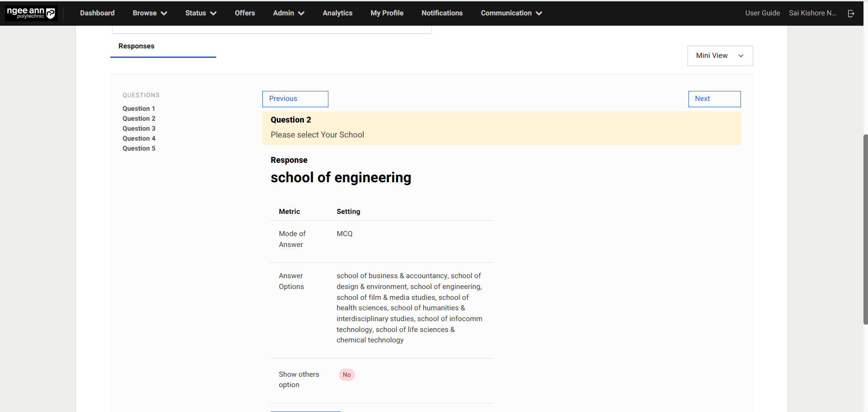Screen dimensions: 868x412
Task: Open the Communication dropdown menu
Action: point(511,13)
